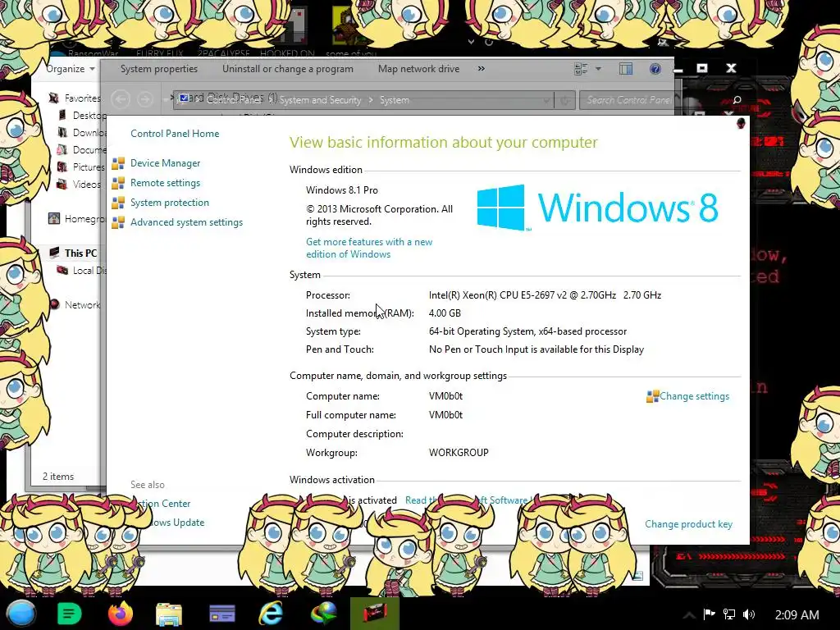The image size is (840, 630).
Task: Click the Windows Update link under See also
Action: click(x=176, y=523)
